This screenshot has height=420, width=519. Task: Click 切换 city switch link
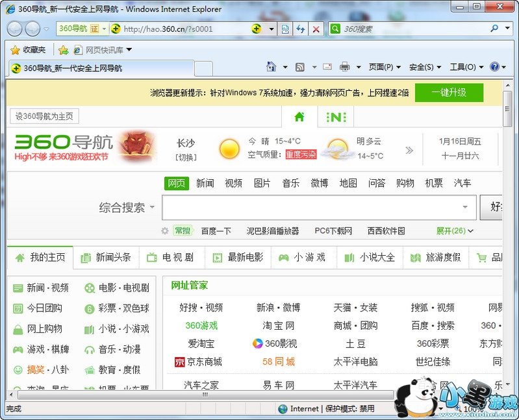186,157
